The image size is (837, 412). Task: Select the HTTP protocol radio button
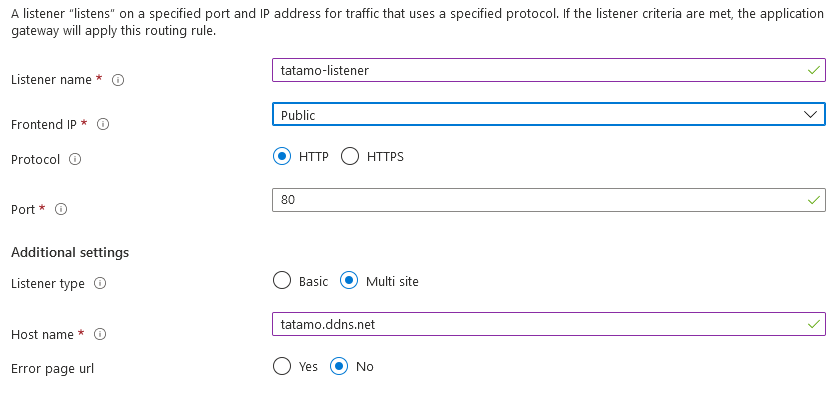coord(282,157)
